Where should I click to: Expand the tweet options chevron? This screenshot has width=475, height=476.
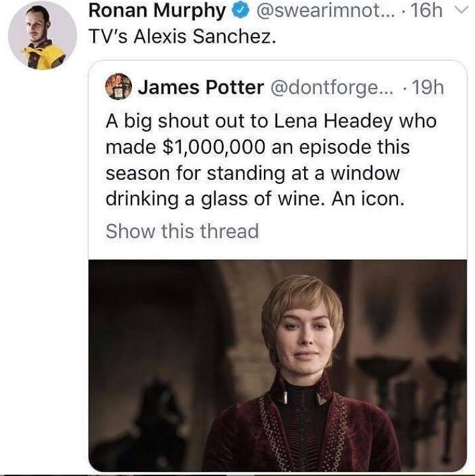[463, 11]
